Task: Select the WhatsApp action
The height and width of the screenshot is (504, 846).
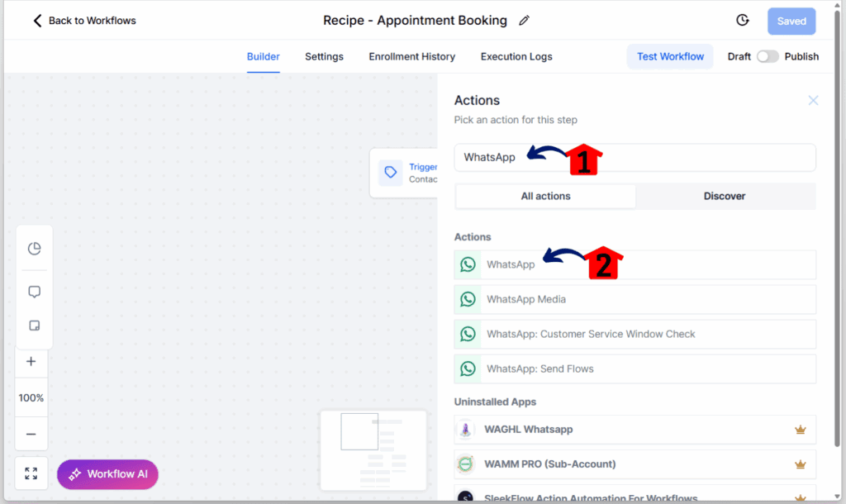Action: pos(635,264)
